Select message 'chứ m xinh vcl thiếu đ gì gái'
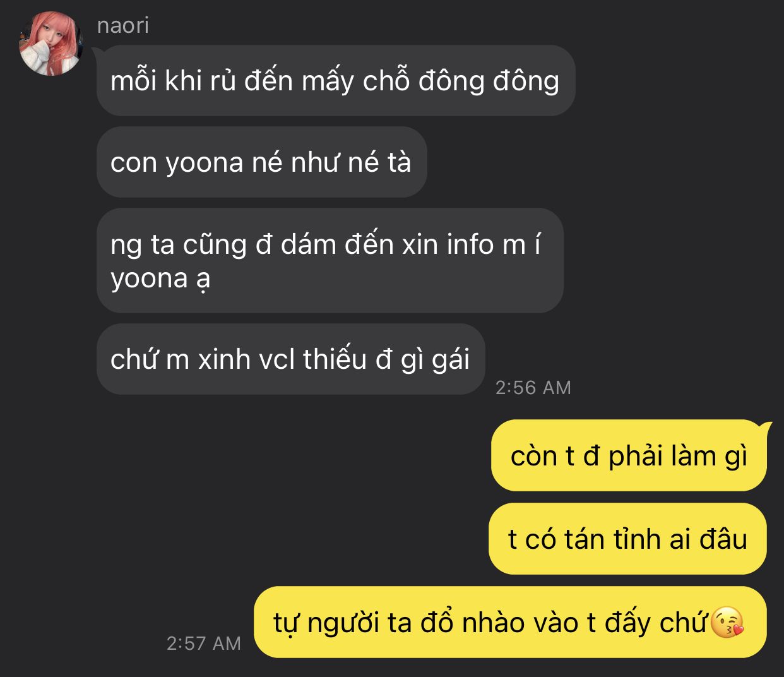Viewport: 784px width, 677px height. coord(290,359)
